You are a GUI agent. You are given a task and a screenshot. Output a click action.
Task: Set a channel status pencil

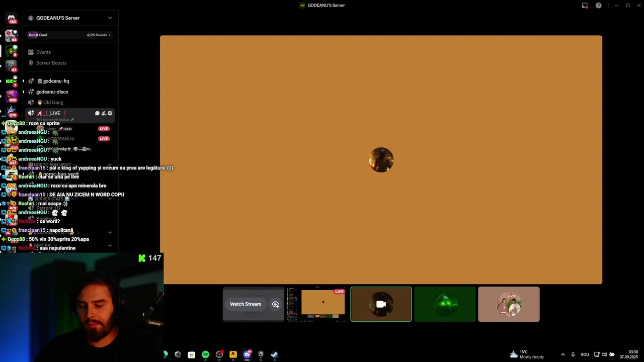tap(72, 120)
